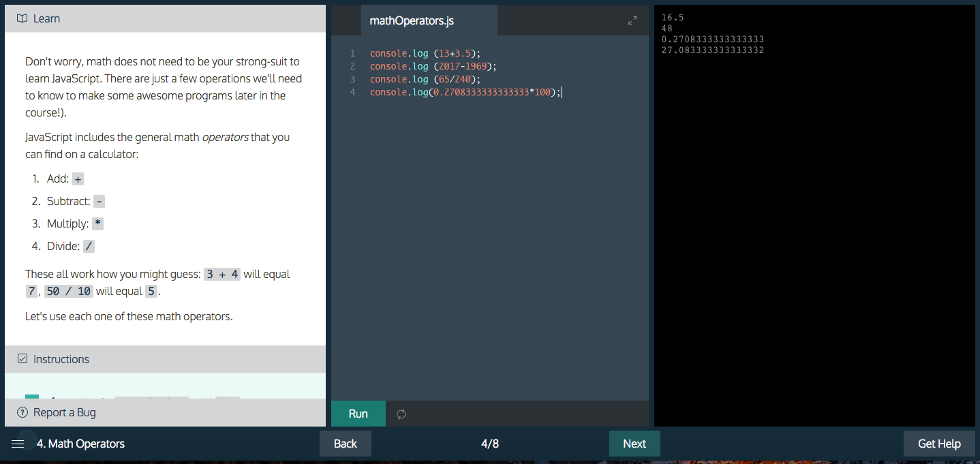Click the question mark icon beside Report a Bug

coord(22,412)
